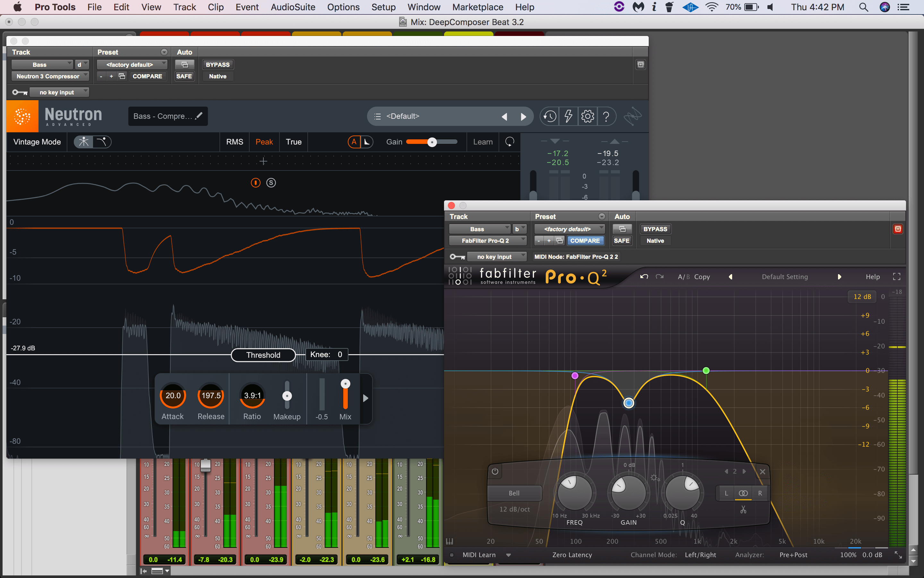Open factory default preset dropdown in Neutron window
This screenshot has height=578, width=924.
tap(132, 65)
